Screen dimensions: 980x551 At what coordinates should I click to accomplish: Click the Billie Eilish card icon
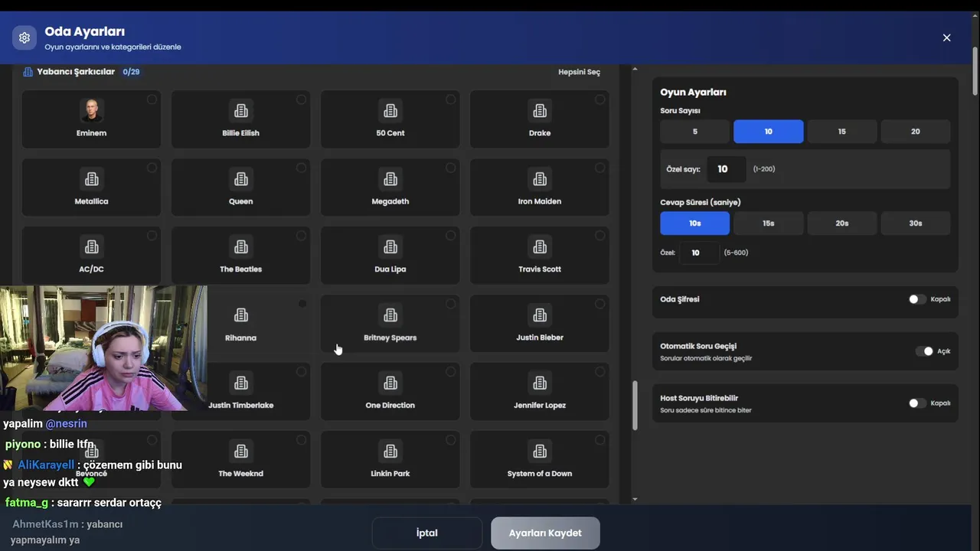[x=241, y=110]
